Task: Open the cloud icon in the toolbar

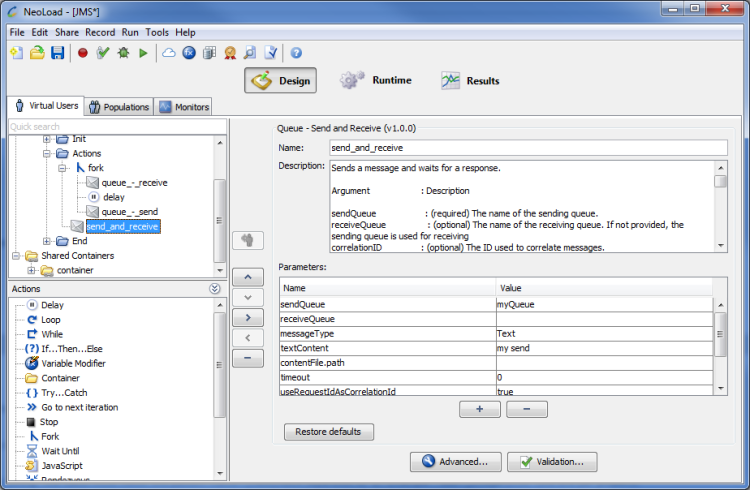Action: pos(168,52)
